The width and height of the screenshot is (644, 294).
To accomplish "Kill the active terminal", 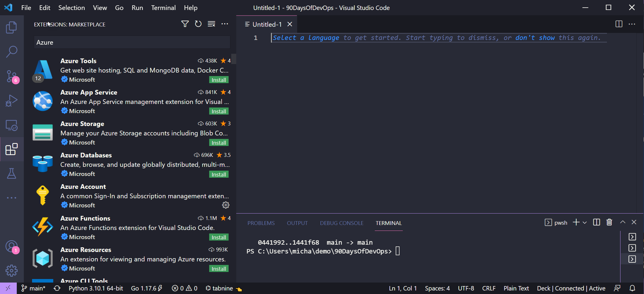I will (x=609, y=222).
